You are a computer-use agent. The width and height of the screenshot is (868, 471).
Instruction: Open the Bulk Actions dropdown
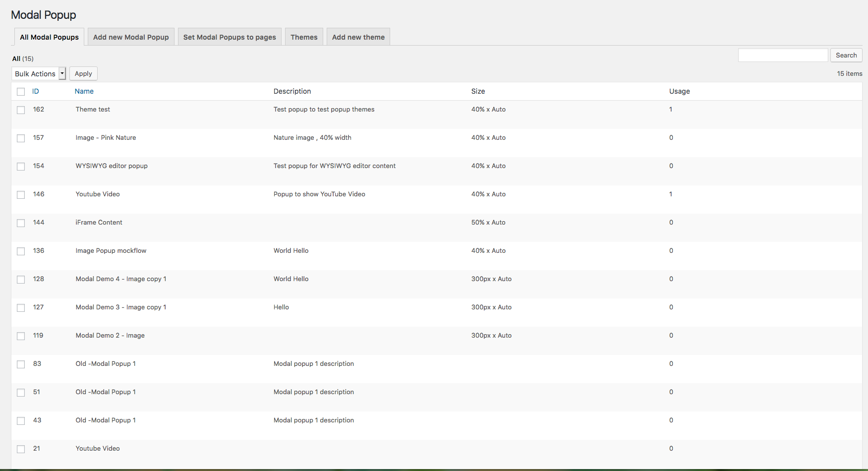point(39,73)
